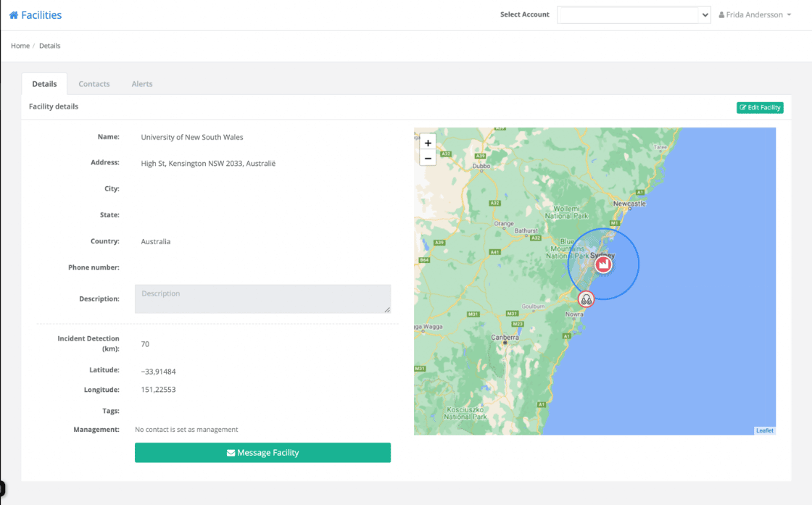Click the user icon beside Frida Andersson
This screenshot has height=505, width=812.
(721, 15)
